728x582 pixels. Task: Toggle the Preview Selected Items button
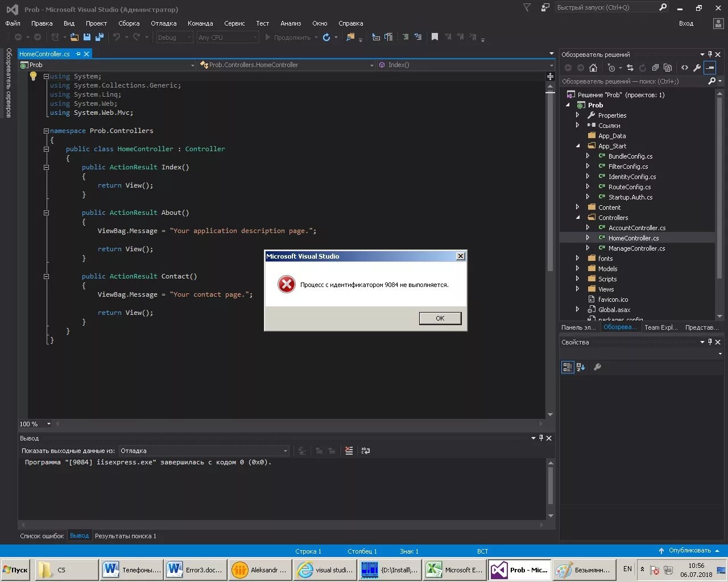[709, 68]
